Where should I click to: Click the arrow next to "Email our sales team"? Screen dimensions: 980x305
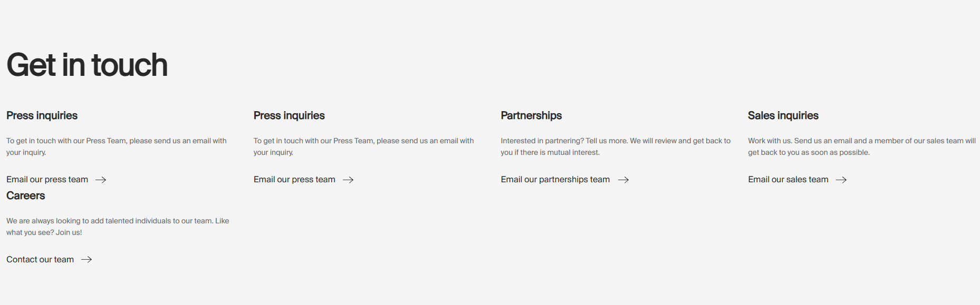(x=841, y=180)
